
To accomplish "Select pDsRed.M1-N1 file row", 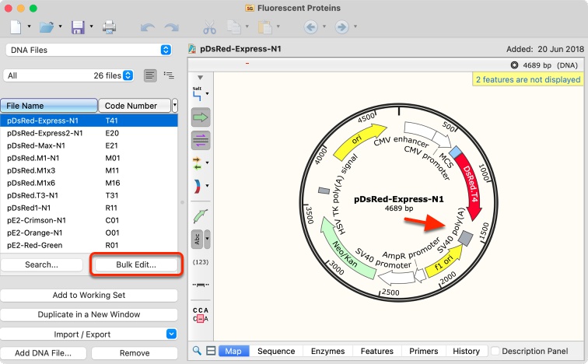I will (x=89, y=158).
